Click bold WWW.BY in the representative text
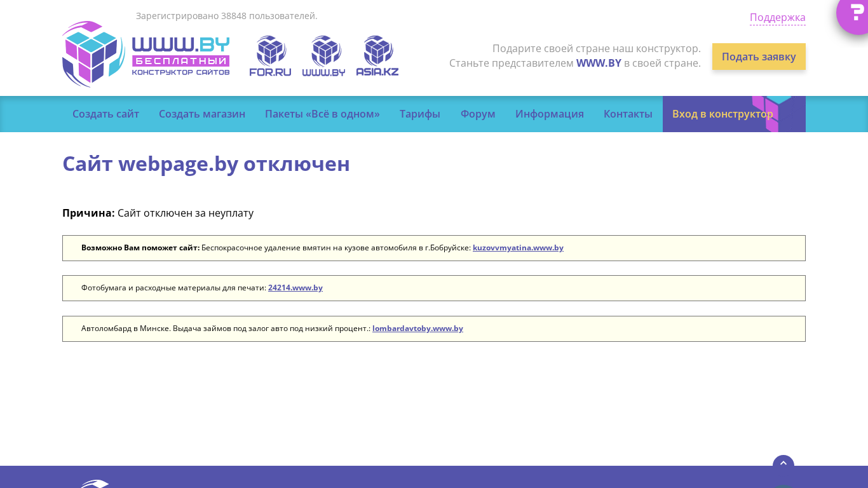The image size is (868, 488). pos(599,63)
